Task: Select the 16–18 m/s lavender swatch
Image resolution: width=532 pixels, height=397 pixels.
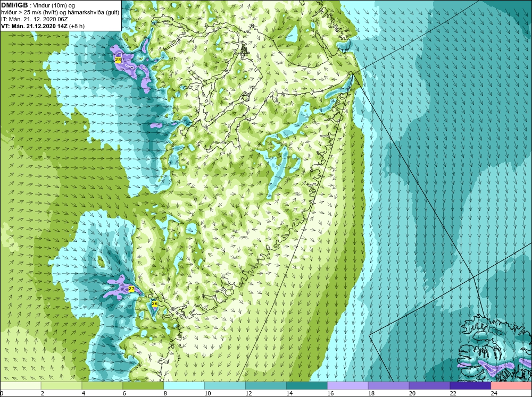Action: point(348,386)
